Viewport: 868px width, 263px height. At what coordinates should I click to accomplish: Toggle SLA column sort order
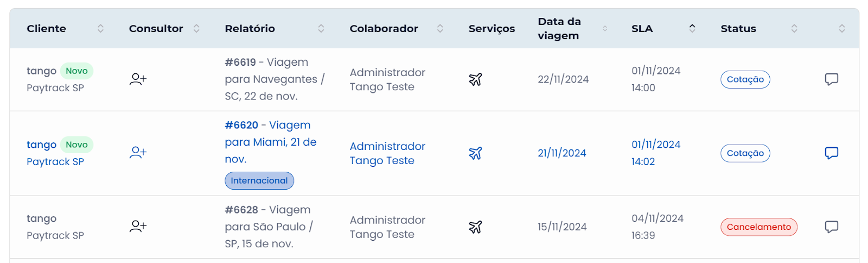(x=692, y=28)
